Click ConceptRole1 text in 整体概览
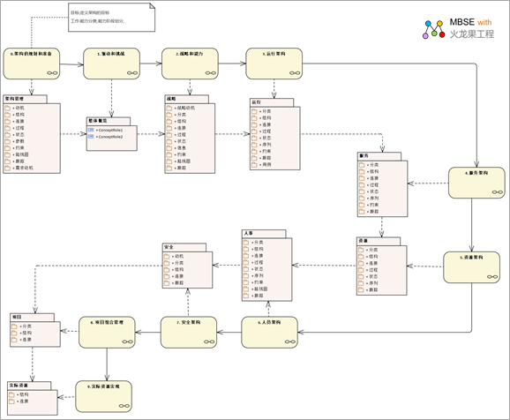The width and height of the screenshot is (510, 420). (110, 130)
